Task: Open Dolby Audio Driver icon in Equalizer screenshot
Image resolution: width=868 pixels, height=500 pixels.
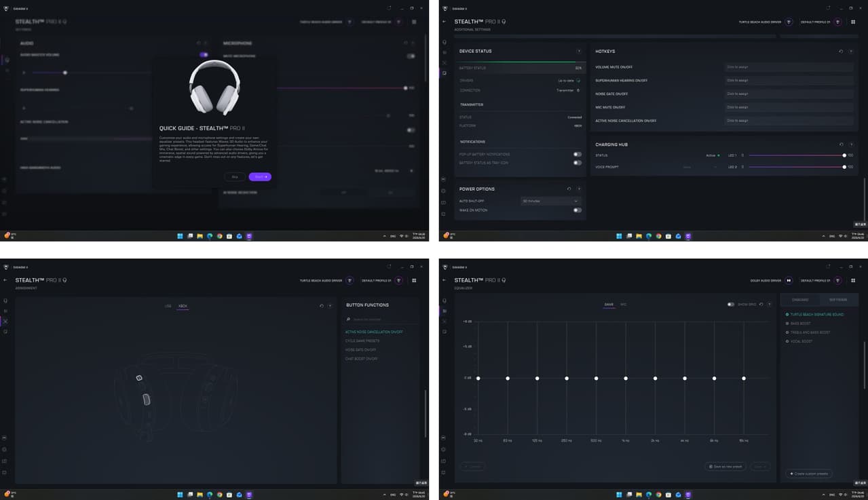Action: click(789, 280)
